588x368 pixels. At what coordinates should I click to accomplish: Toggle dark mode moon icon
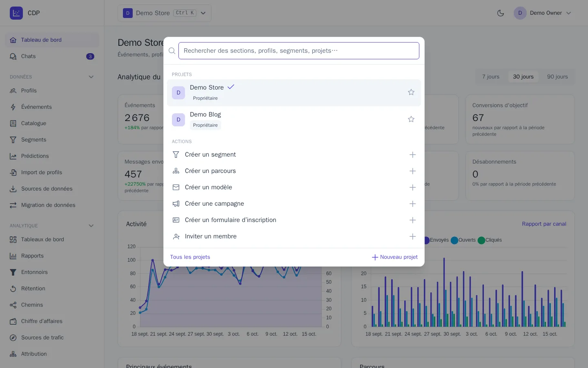pos(501,13)
